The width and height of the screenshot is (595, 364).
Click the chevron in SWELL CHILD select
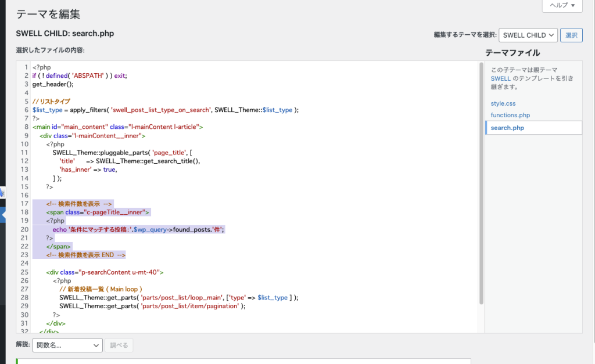[551, 35]
